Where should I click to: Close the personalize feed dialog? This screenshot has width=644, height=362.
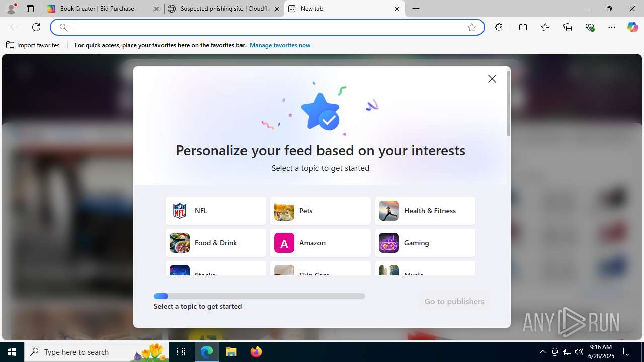point(492,79)
